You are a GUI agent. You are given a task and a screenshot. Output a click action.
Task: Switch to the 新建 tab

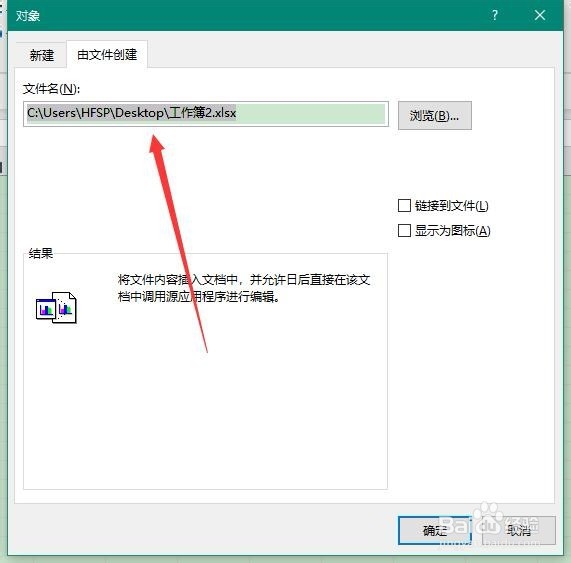point(41,55)
